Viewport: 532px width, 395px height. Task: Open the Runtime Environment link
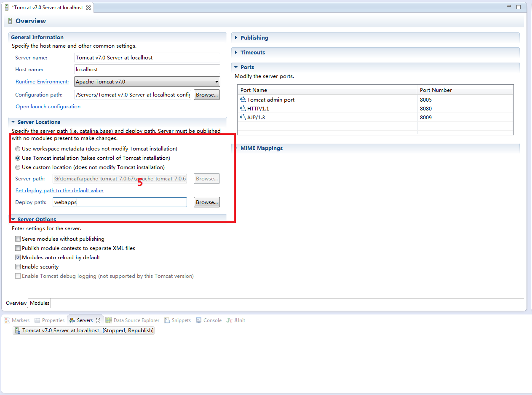pyautogui.click(x=42, y=82)
